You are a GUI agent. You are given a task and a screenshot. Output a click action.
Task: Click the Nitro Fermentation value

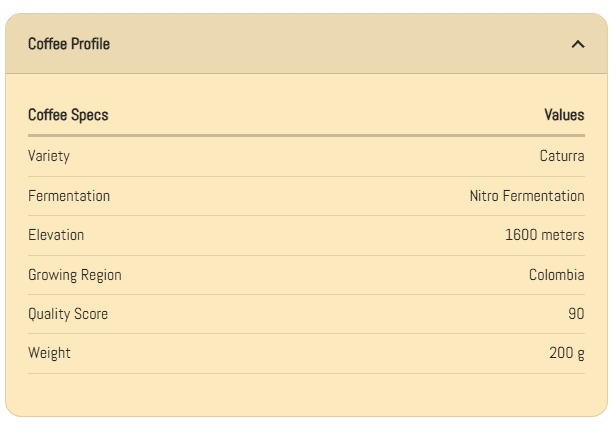click(527, 196)
